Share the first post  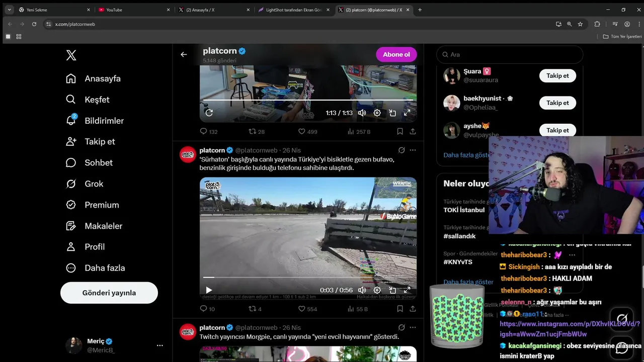pos(413,132)
